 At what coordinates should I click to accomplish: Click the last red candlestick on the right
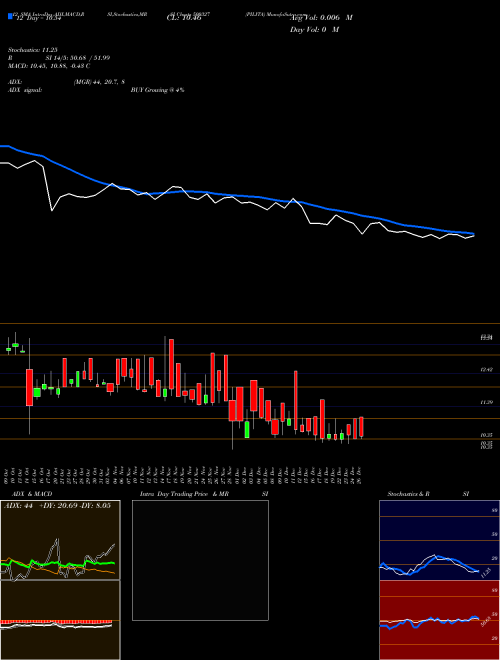pos(361,427)
